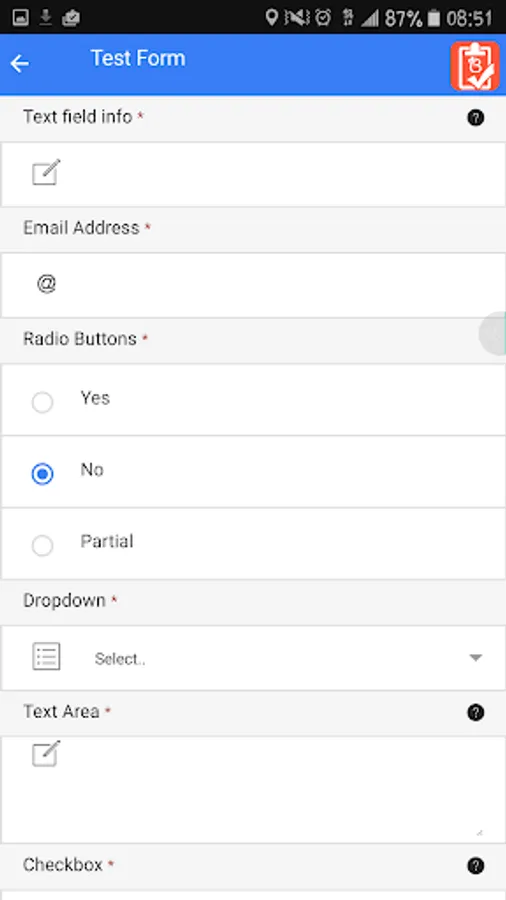Tap the Test Form title
The width and height of the screenshot is (506, 900).
tap(138, 59)
